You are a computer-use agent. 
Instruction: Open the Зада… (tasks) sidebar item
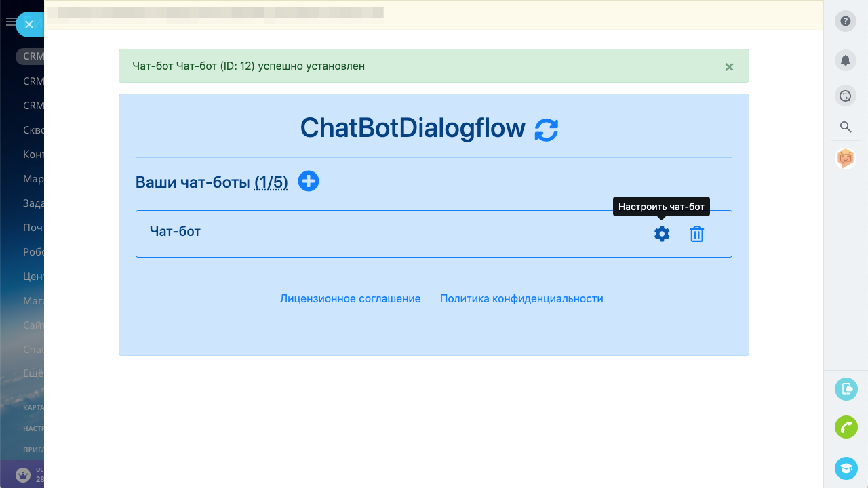[33, 203]
